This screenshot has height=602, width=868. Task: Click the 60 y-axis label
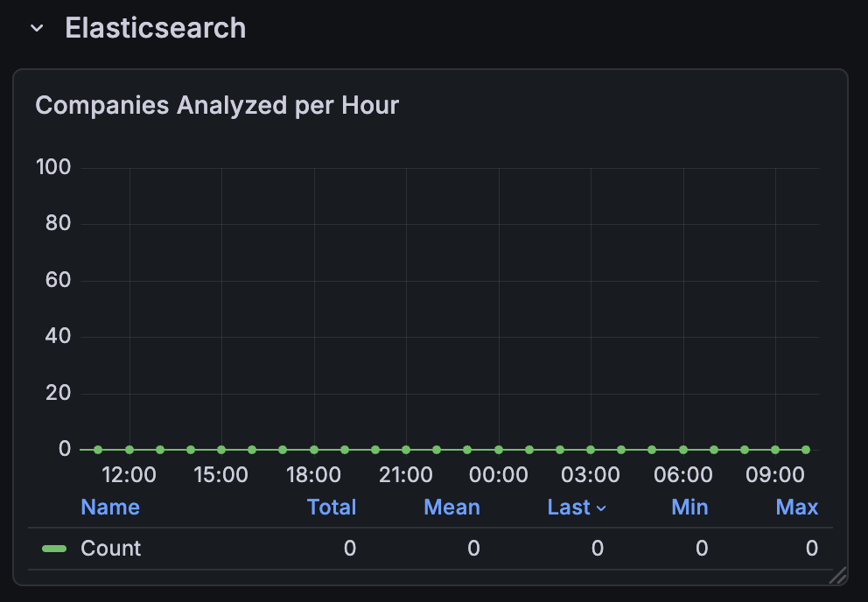58,280
